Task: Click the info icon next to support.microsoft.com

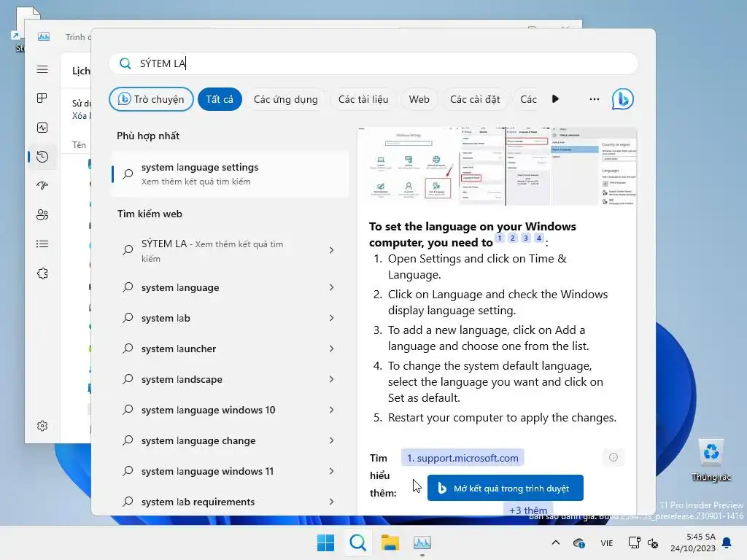Action: pyautogui.click(x=613, y=457)
